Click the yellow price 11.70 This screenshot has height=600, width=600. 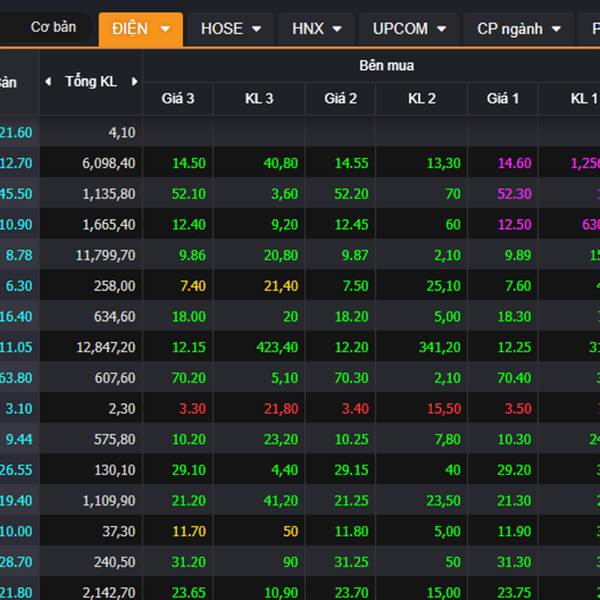pos(189,531)
